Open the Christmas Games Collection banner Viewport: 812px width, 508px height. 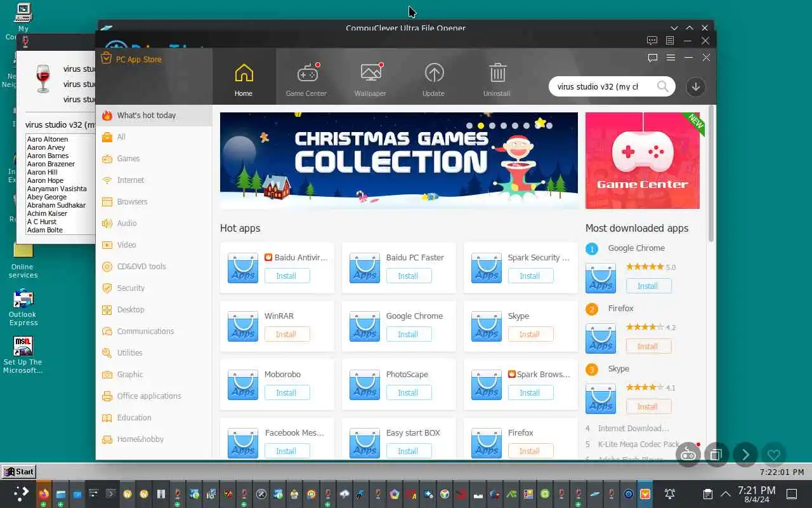tap(399, 161)
